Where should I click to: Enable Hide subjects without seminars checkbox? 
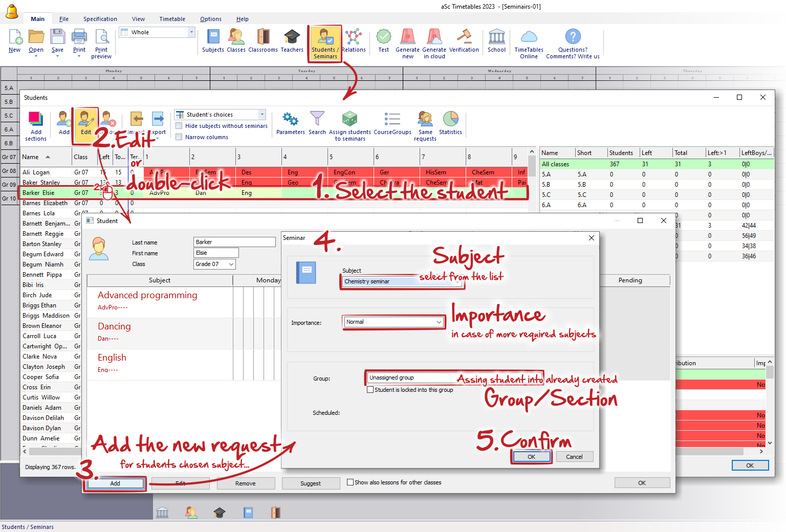click(179, 126)
